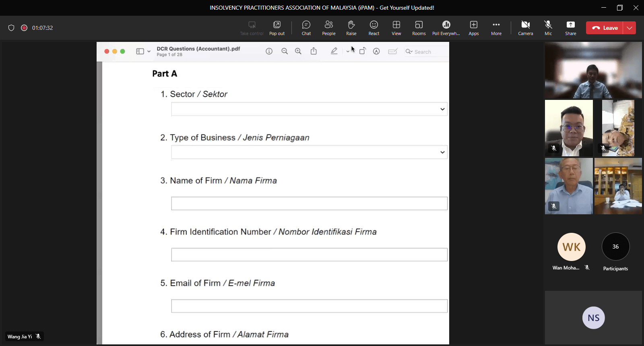644x346 pixels.
Task: Select the older man in blue video tile
Action: click(569, 186)
